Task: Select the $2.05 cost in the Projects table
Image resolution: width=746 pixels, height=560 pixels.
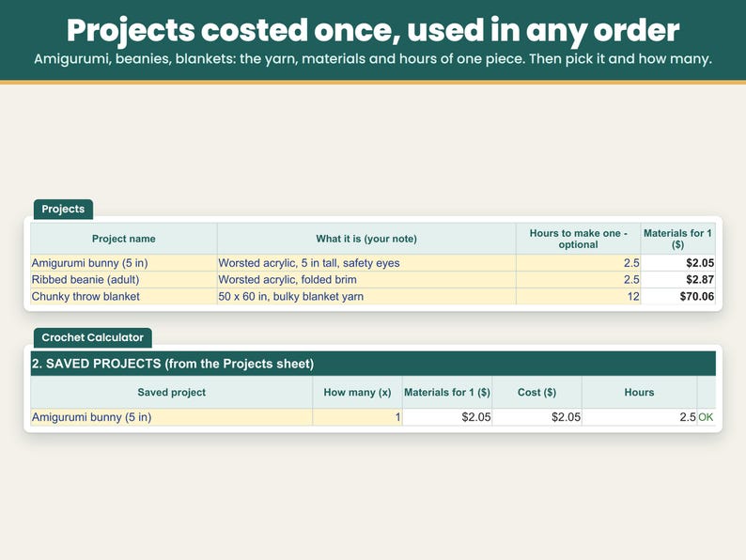Action: click(677, 263)
